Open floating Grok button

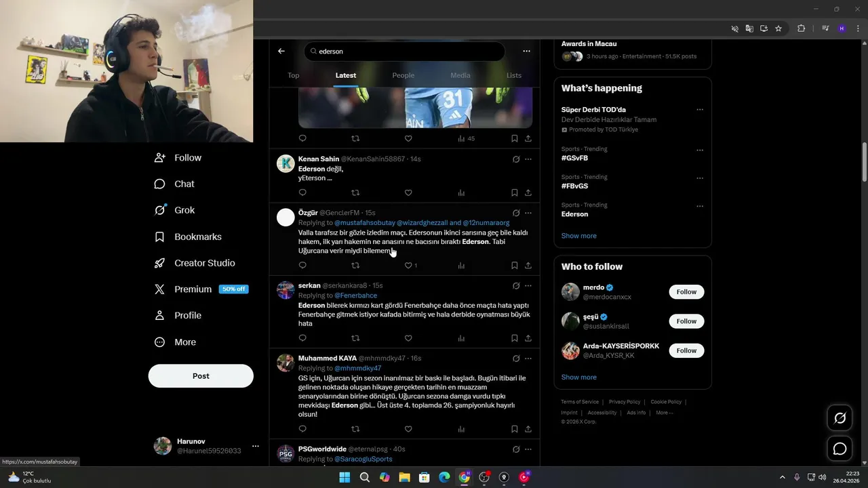pyautogui.click(x=840, y=418)
